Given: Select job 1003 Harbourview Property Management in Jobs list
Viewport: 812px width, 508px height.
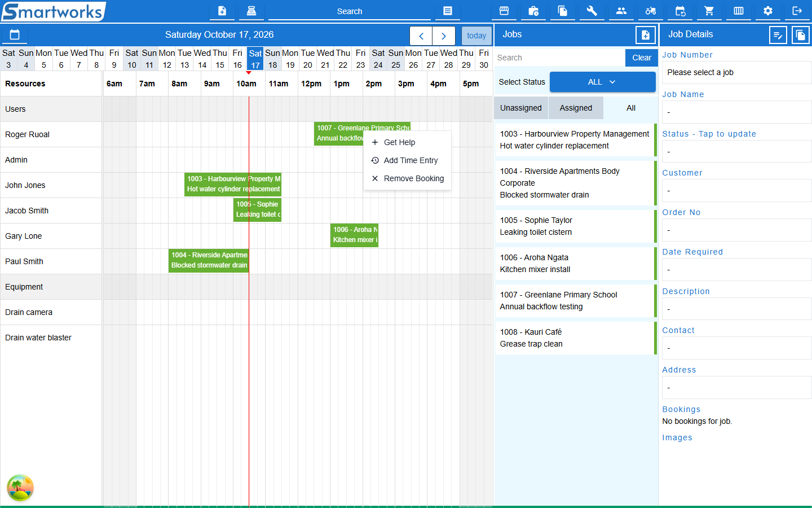Looking at the screenshot, I should tap(575, 140).
